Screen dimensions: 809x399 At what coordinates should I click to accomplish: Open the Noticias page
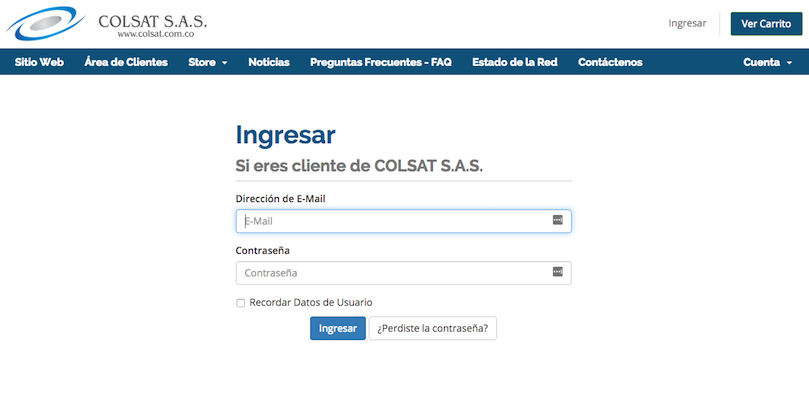click(x=269, y=62)
